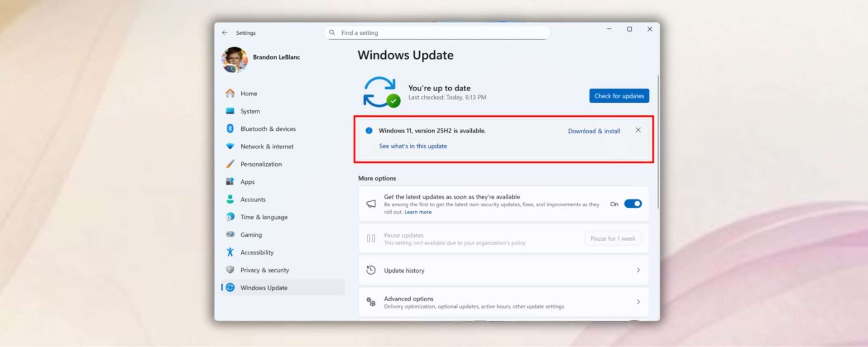Open Apps settings label

click(x=247, y=182)
